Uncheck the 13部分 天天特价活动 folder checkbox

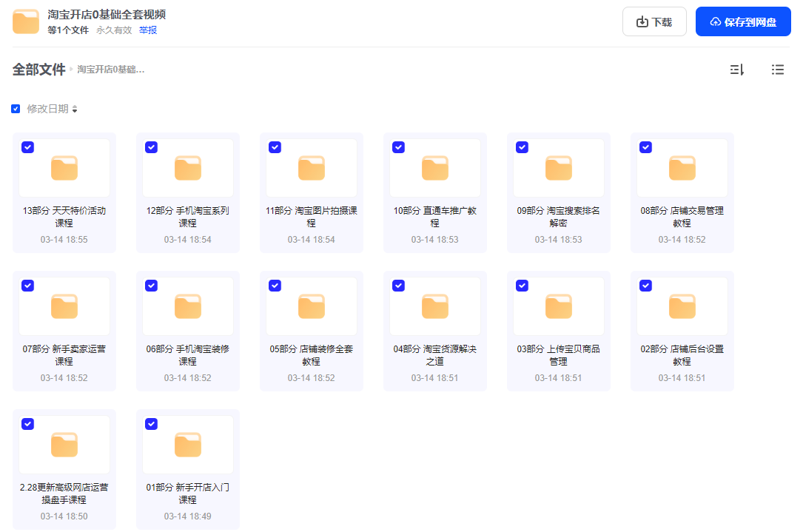[x=27, y=147]
